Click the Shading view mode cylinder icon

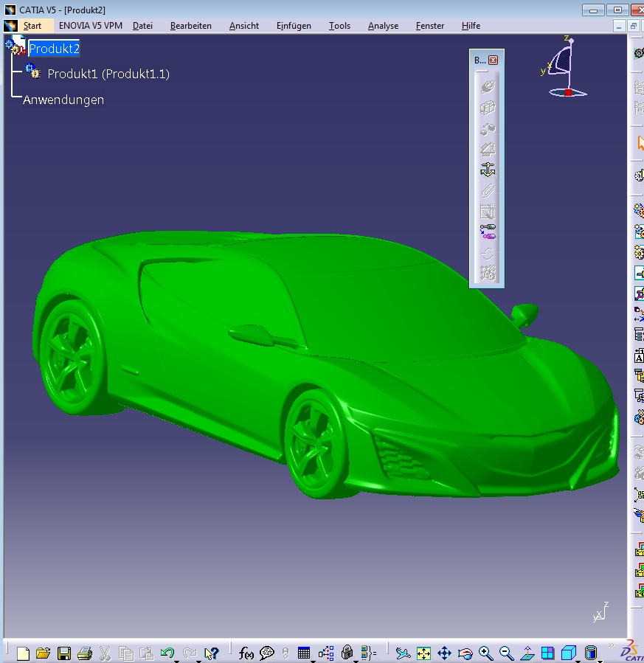click(591, 653)
